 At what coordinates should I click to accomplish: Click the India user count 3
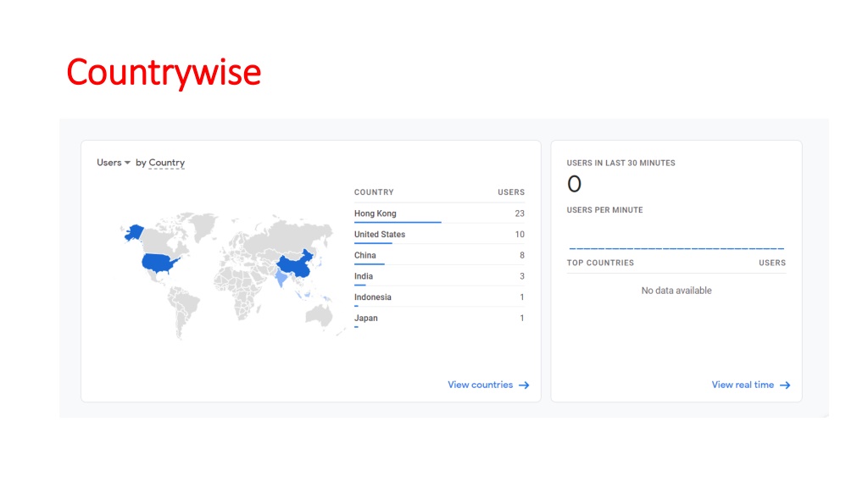point(521,276)
